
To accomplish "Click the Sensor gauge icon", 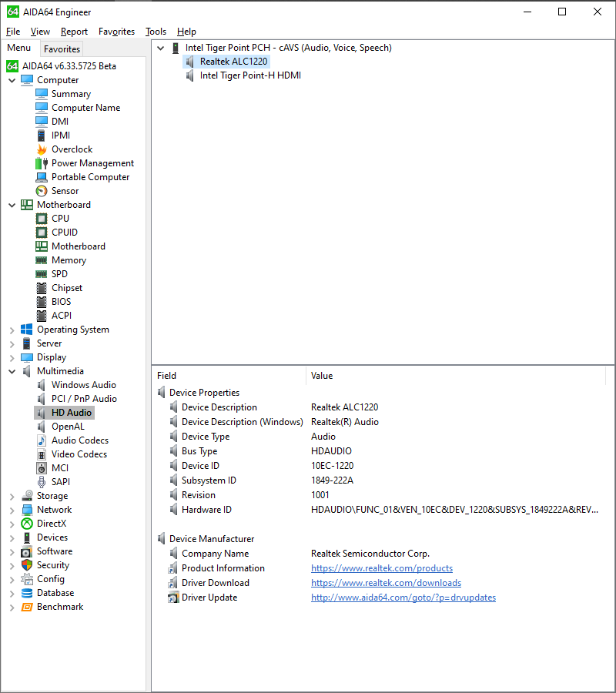I will click(42, 191).
